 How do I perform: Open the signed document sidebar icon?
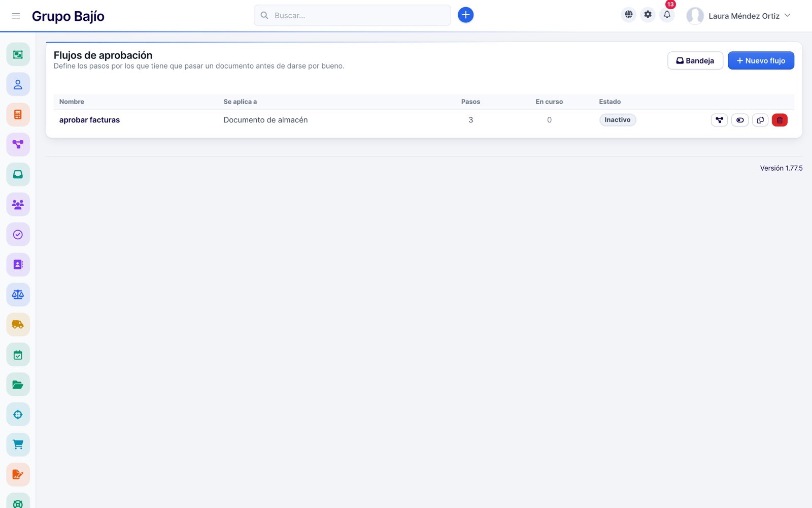click(18, 474)
